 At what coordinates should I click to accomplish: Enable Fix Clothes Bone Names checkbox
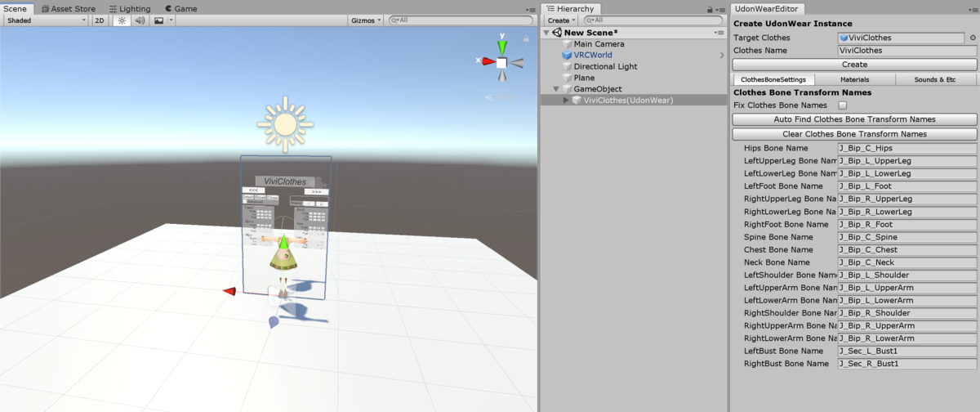point(843,105)
